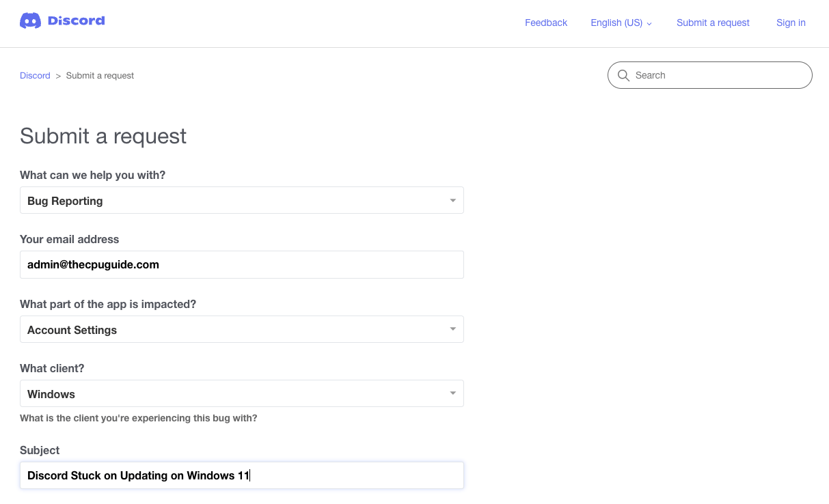Click the Sign in link
The height and width of the screenshot is (504, 829).
791,23
